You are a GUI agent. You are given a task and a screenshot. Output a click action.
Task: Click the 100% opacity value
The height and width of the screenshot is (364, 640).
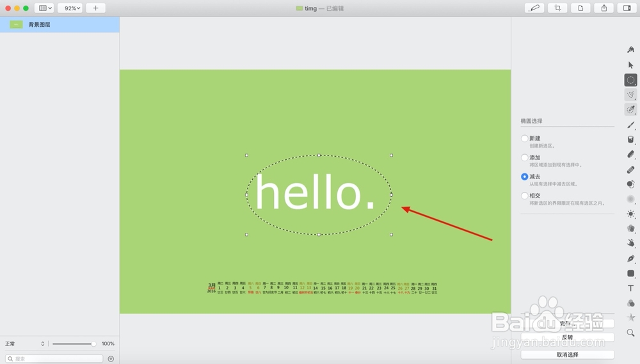coord(108,344)
